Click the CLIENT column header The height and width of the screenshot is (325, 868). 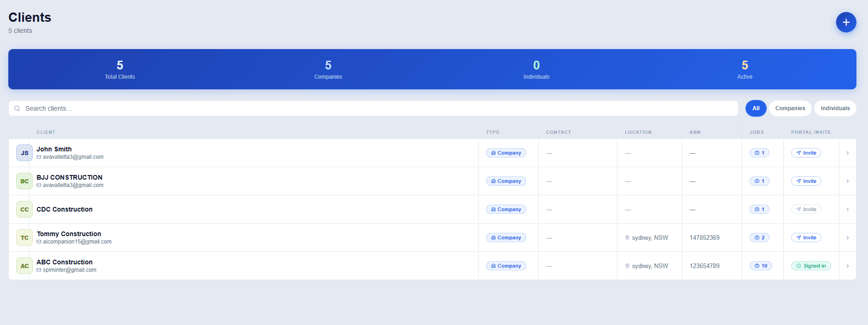46,132
